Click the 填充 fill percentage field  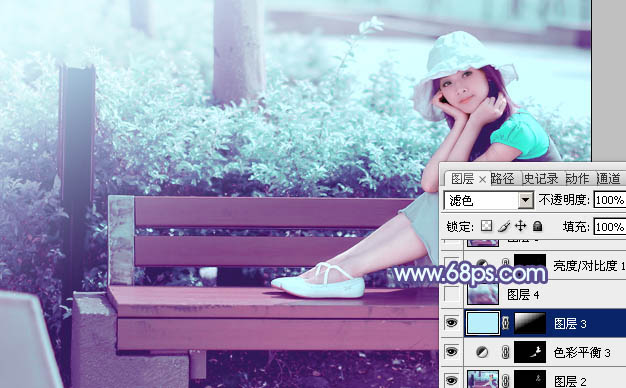coord(610,227)
